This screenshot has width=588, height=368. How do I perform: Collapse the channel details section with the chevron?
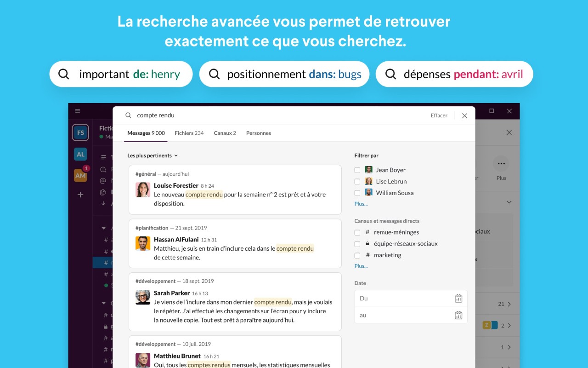tap(509, 202)
